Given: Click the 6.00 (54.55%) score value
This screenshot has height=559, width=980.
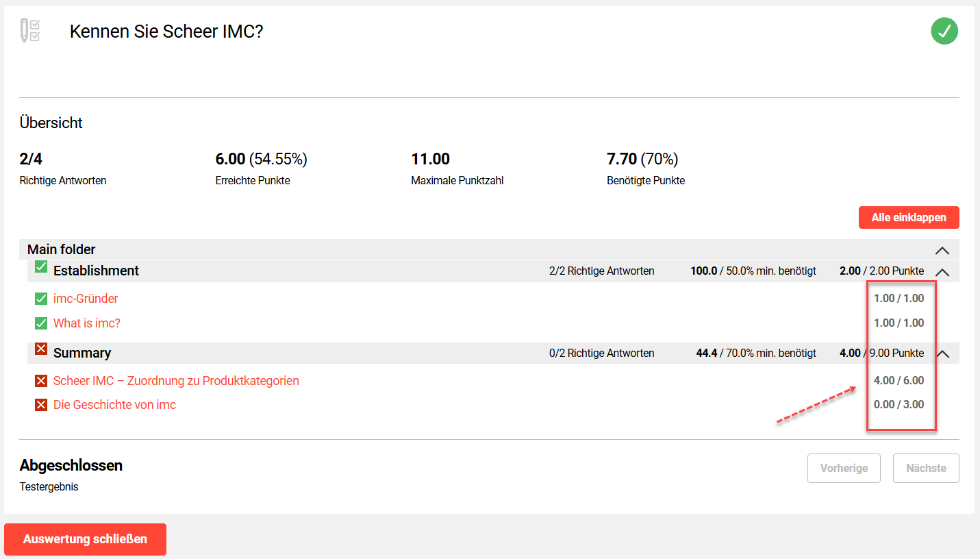Looking at the screenshot, I should pos(262,160).
